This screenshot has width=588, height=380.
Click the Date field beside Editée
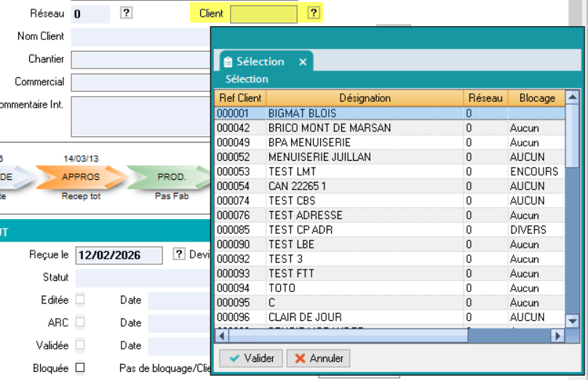[180, 301]
